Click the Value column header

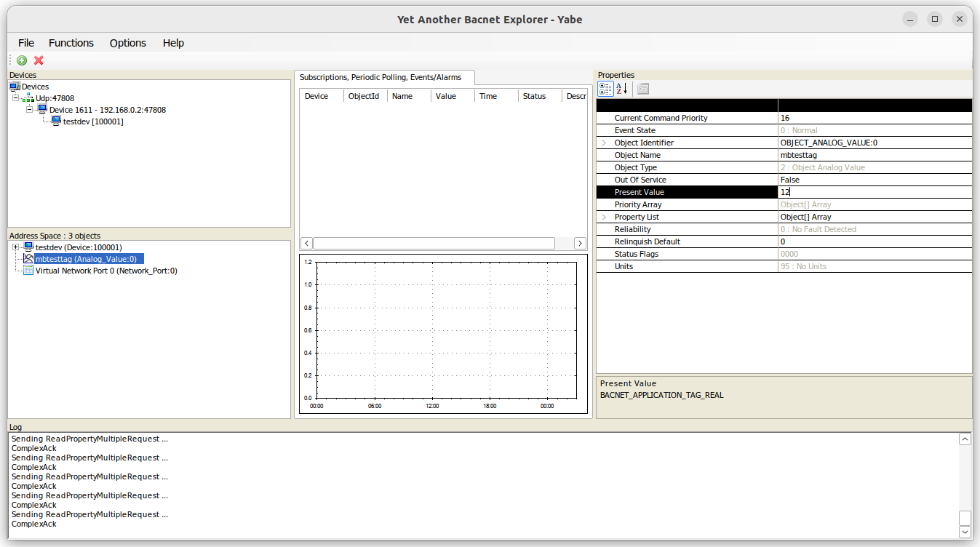click(x=453, y=96)
